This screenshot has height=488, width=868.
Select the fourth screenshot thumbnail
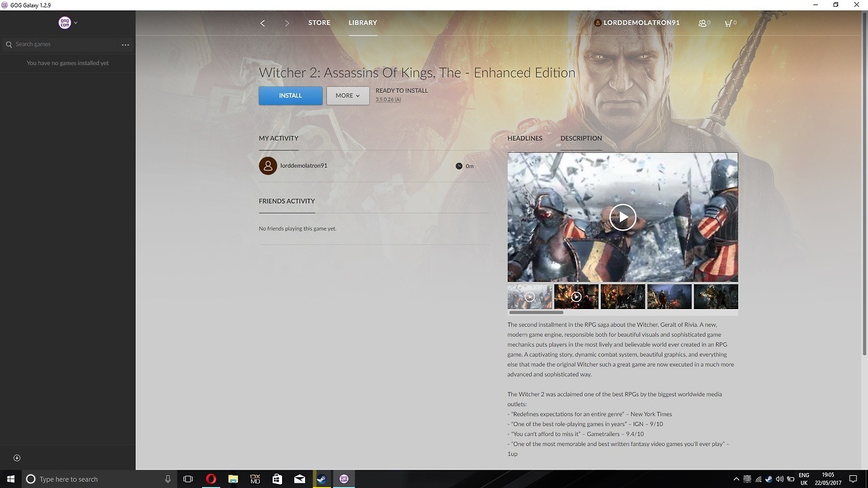[x=669, y=296]
